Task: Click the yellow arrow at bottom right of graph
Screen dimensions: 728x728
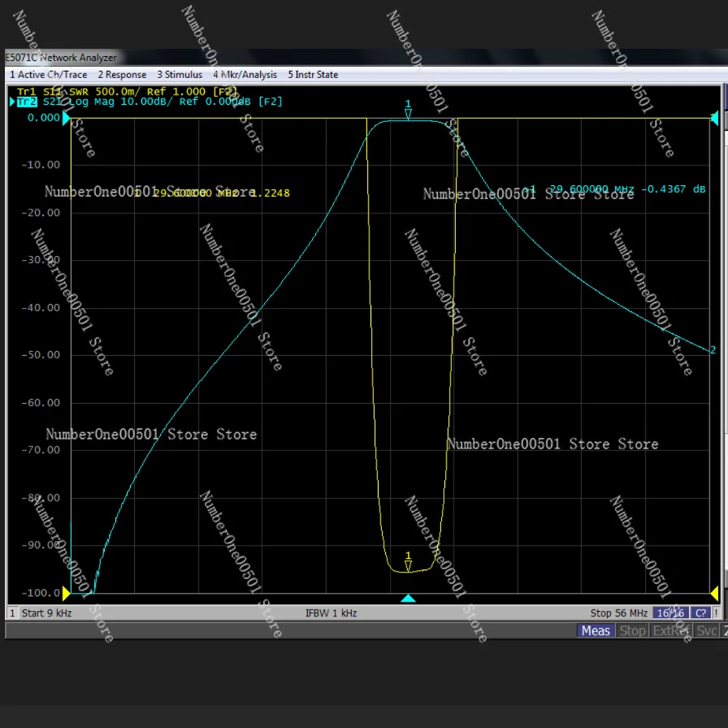Action: pyautogui.click(x=714, y=593)
